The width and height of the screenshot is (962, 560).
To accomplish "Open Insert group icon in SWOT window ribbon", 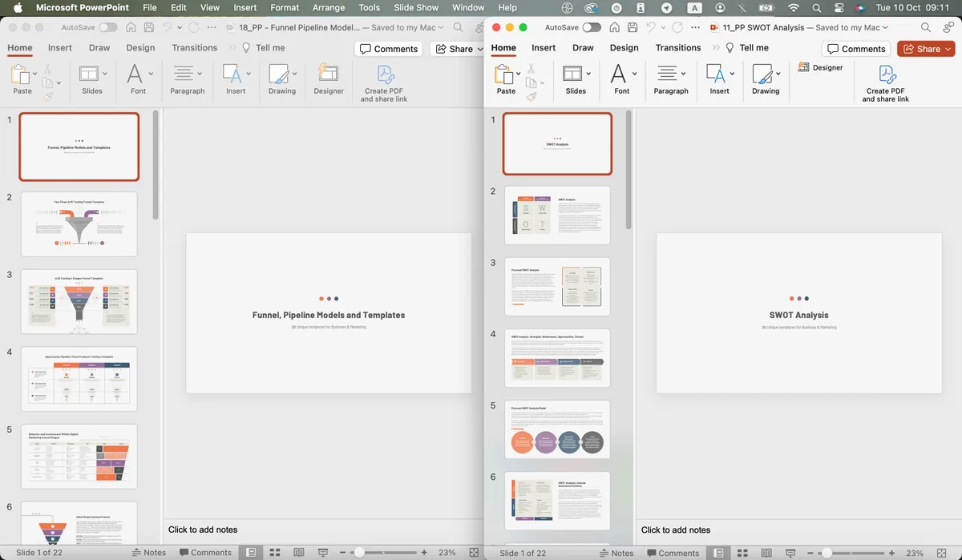I will tap(715, 74).
